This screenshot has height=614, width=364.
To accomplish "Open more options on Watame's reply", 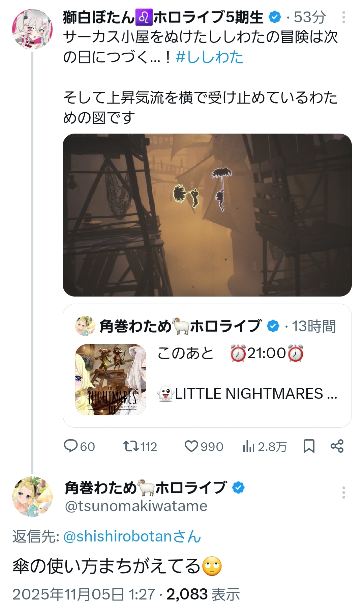I will coord(343,493).
